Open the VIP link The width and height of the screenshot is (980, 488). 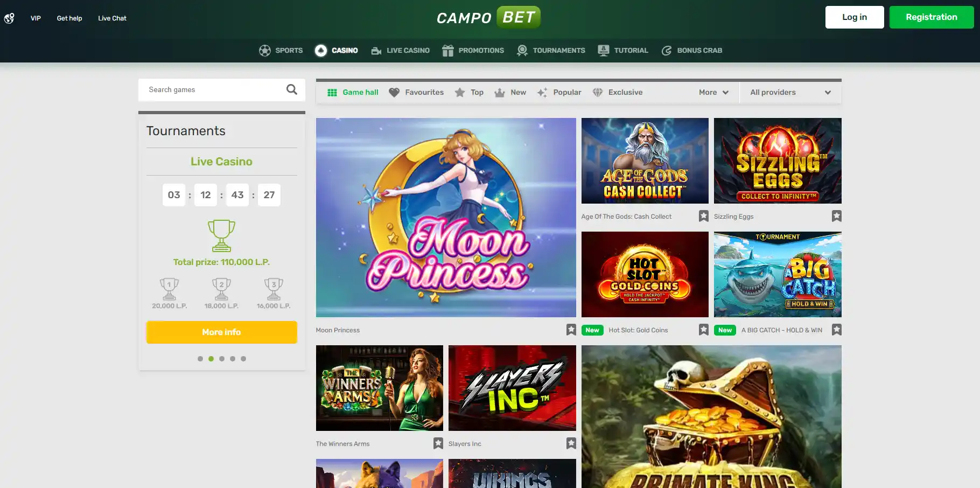click(x=36, y=18)
